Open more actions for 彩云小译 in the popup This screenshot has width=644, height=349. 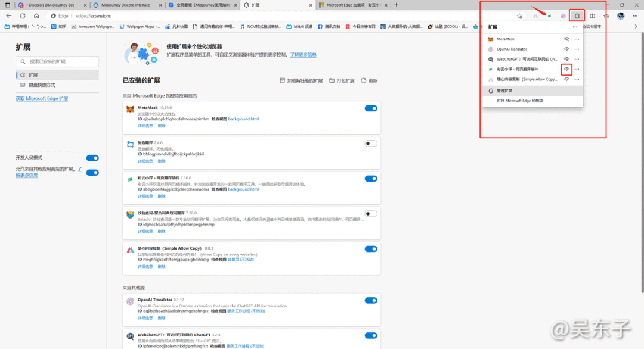[577, 69]
